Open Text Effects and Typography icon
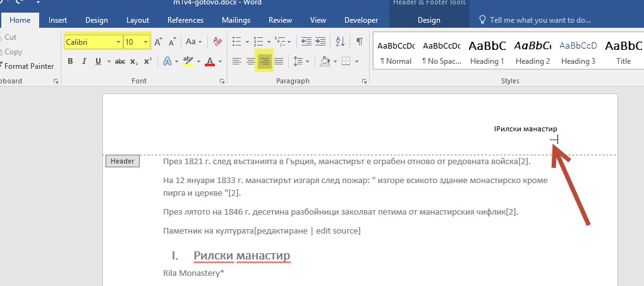Image resolution: width=644 pixels, height=286 pixels. [167, 61]
